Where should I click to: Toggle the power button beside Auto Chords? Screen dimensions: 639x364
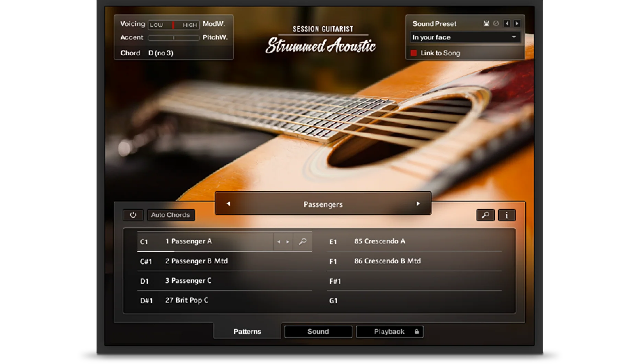tap(133, 215)
